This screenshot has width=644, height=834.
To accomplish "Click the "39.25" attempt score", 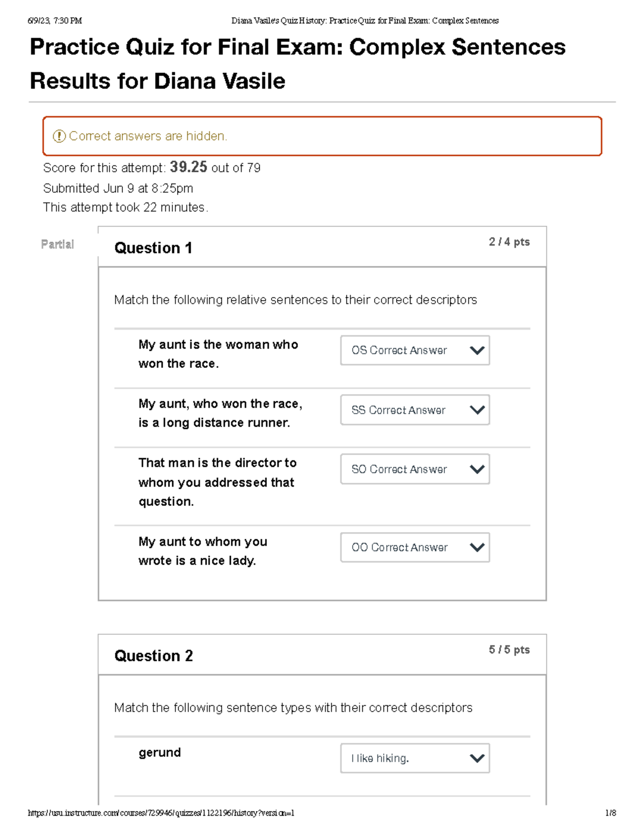I will coord(188,167).
